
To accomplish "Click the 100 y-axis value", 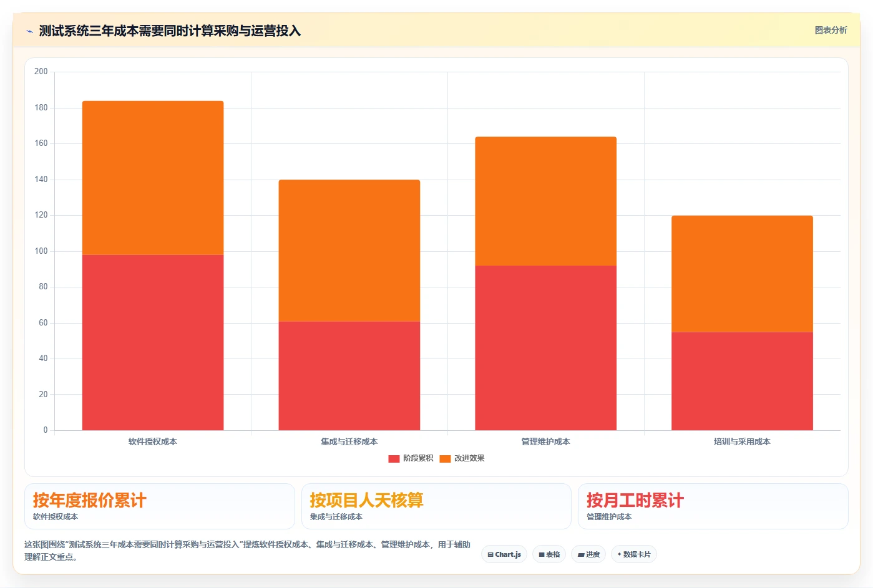I will (x=41, y=251).
